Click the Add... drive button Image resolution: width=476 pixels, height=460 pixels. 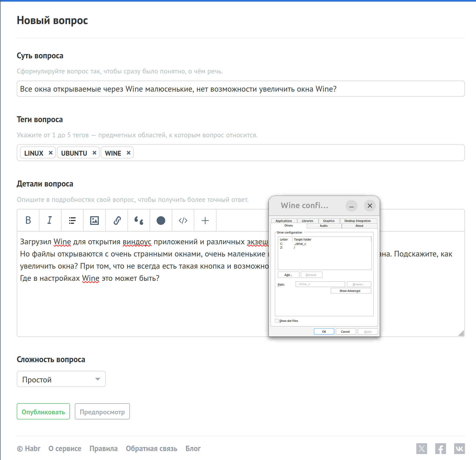(288, 275)
